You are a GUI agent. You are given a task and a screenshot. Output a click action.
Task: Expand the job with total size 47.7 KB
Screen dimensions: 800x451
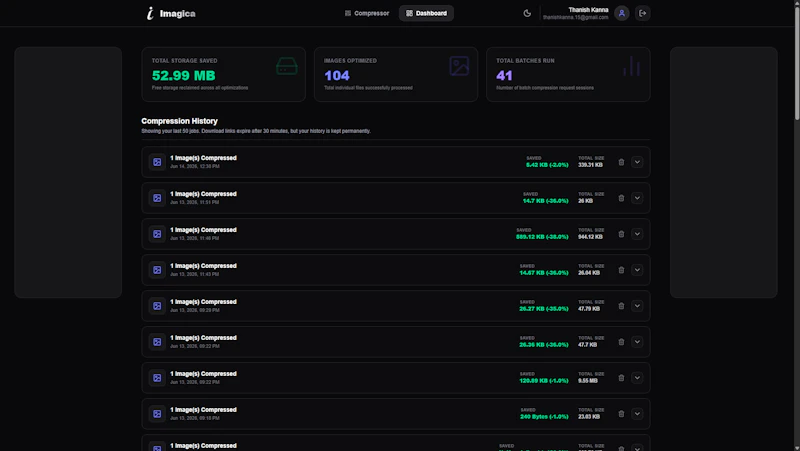click(x=637, y=342)
